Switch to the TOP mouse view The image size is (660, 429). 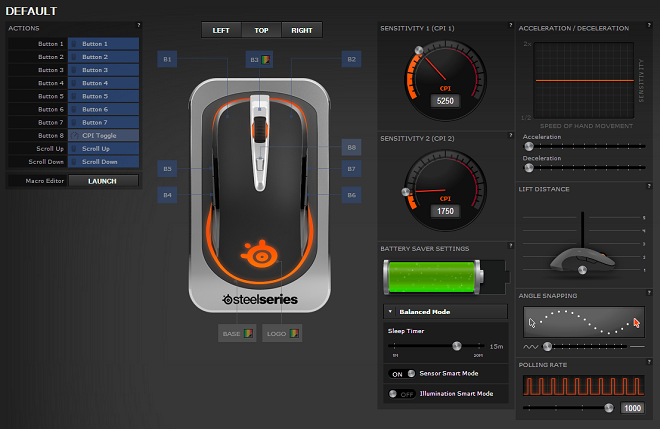pos(261,30)
